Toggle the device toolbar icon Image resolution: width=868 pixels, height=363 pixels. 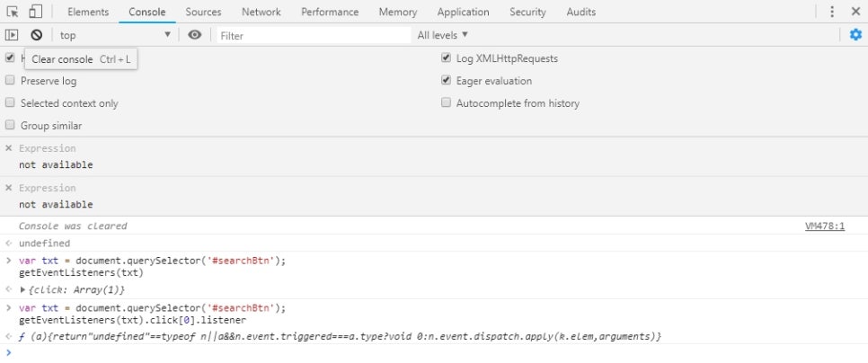pyautogui.click(x=35, y=12)
